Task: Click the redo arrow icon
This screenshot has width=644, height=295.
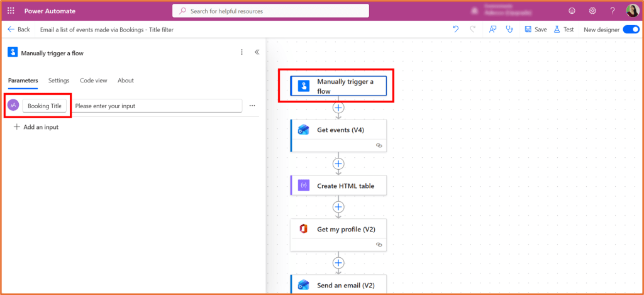Action: click(x=473, y=29)
